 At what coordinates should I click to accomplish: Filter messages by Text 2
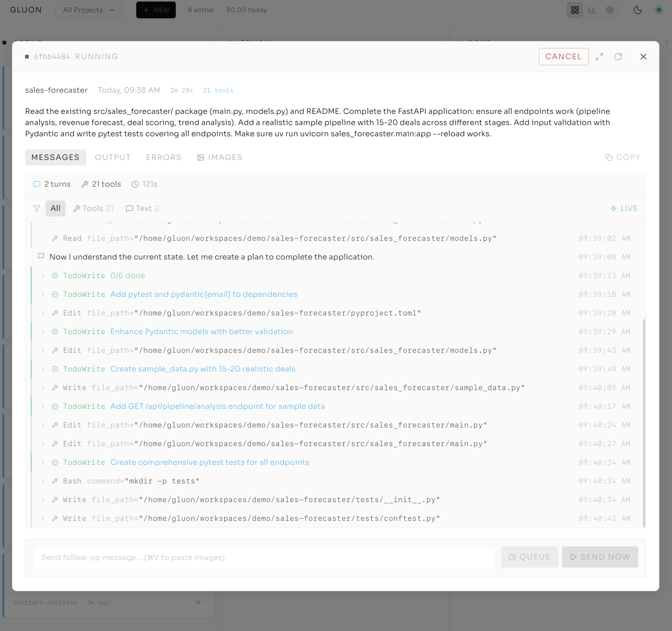(142, 208)
